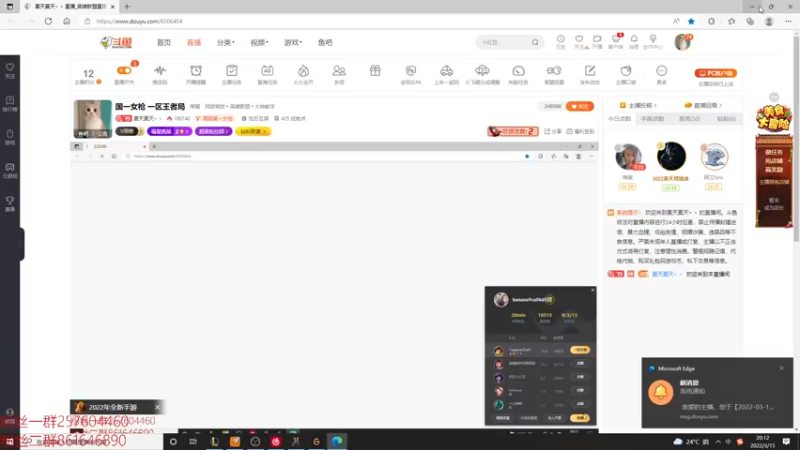Click the rocket 可领次数 2 banner
Viewport: 800px width, 450px height.
coord(513,131)
